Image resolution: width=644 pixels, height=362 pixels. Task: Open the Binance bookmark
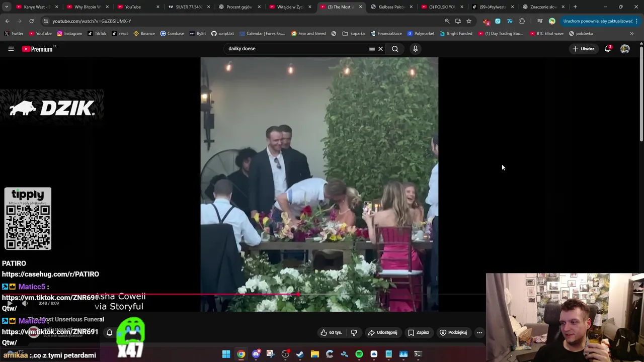(144, 34)
